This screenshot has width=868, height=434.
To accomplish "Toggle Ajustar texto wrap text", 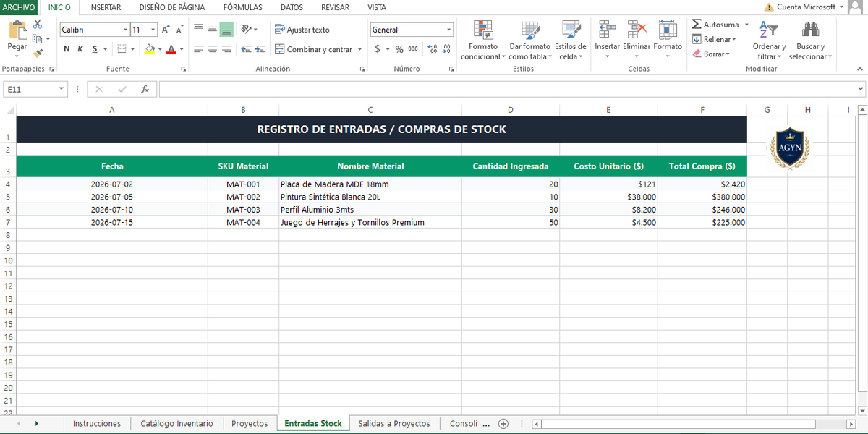I will [x=302, y=30].
